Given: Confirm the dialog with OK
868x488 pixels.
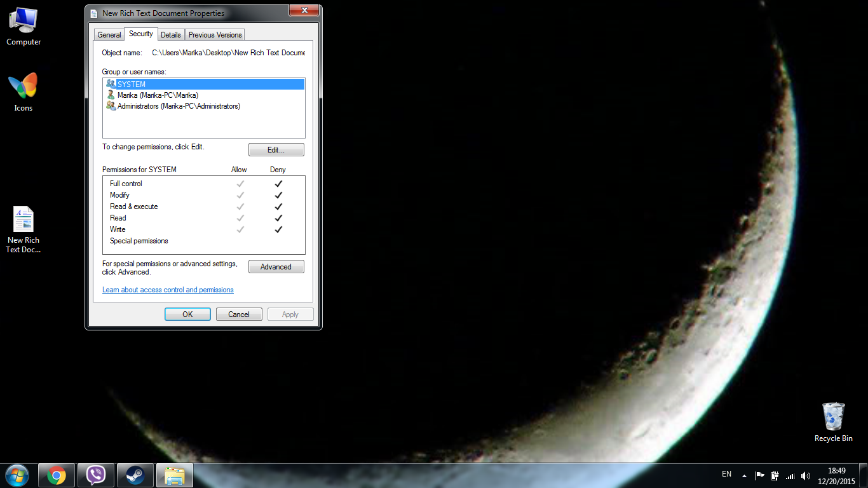Looking at the screenshot, I should tap(187, 314).
